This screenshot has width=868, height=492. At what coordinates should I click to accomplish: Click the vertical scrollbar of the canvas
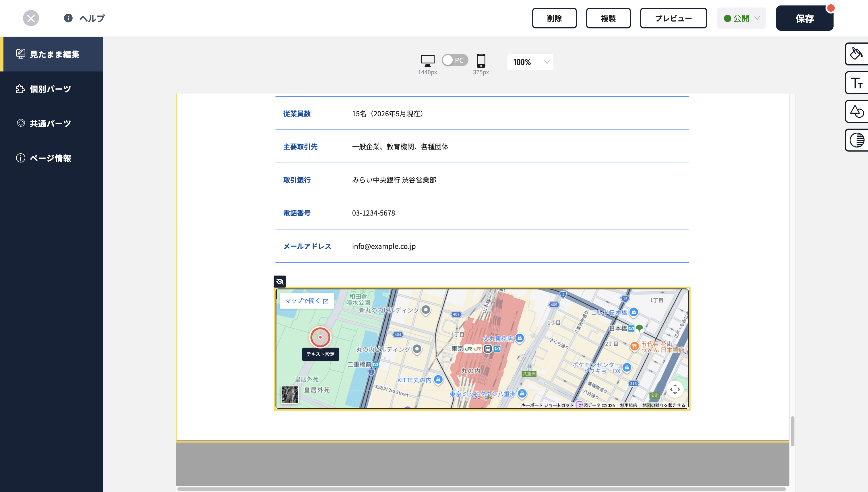[792, 431]
